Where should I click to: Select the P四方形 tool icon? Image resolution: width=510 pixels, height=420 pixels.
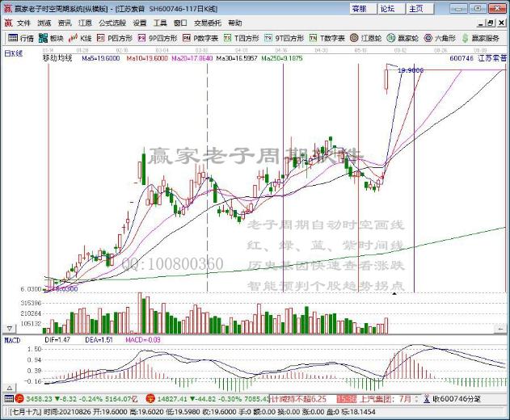pos(101,38)
